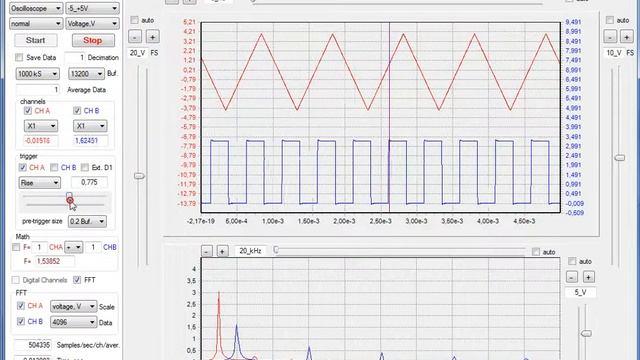
Task: Click the Math CHB multiplier field
Action: (x=93, y=247)
